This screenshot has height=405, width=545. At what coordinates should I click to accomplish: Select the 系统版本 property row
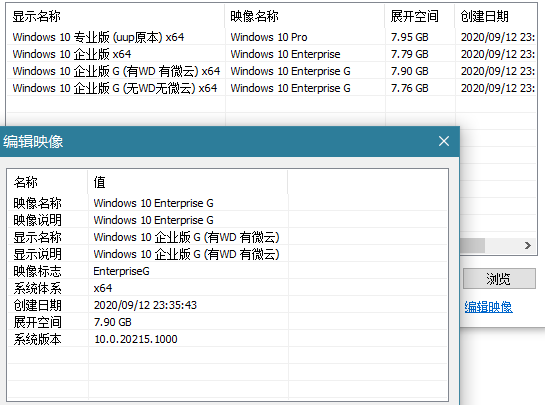[228, 339]
